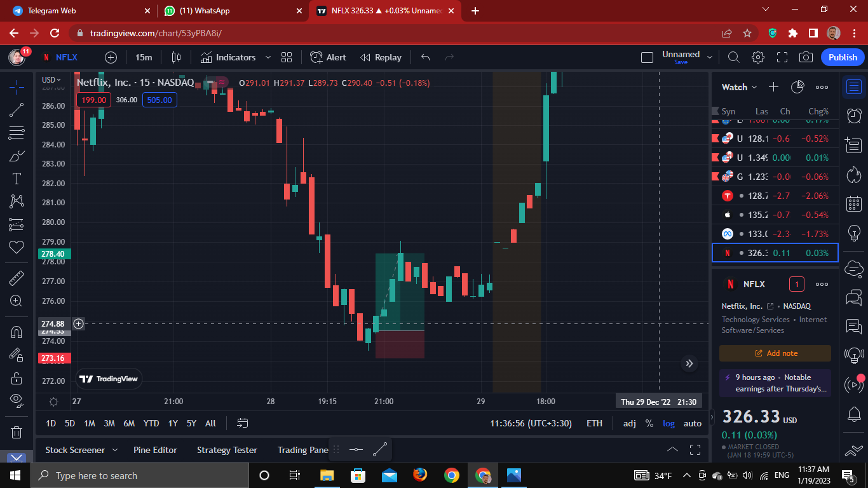Switch to the Pine Editor tab
868x488 pixels.
click(155, 450)
